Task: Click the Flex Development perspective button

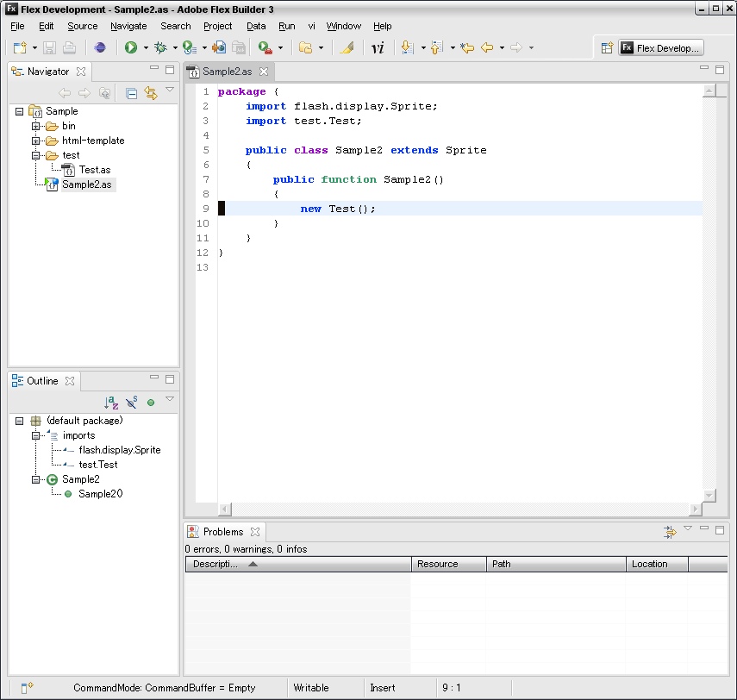Action: (x=662, y=48)
